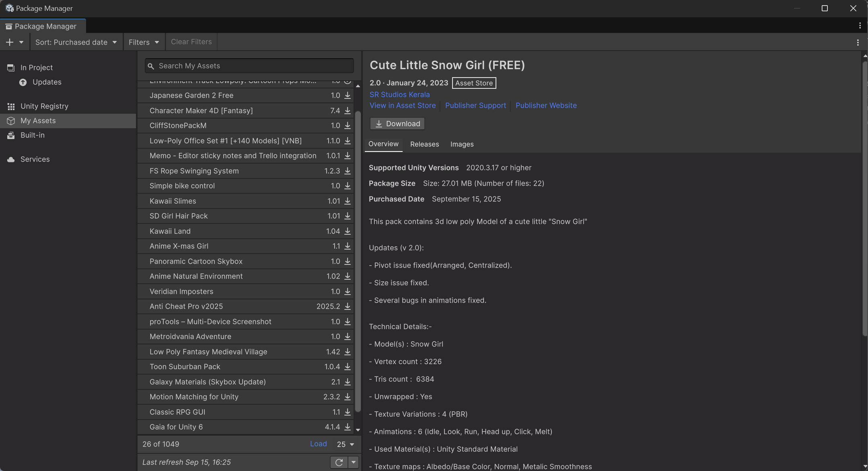Image resolution: width=868 pixels, height=471 pixels.
Task: Open the Unity Registry section
Action: click(x=44, y=106)
